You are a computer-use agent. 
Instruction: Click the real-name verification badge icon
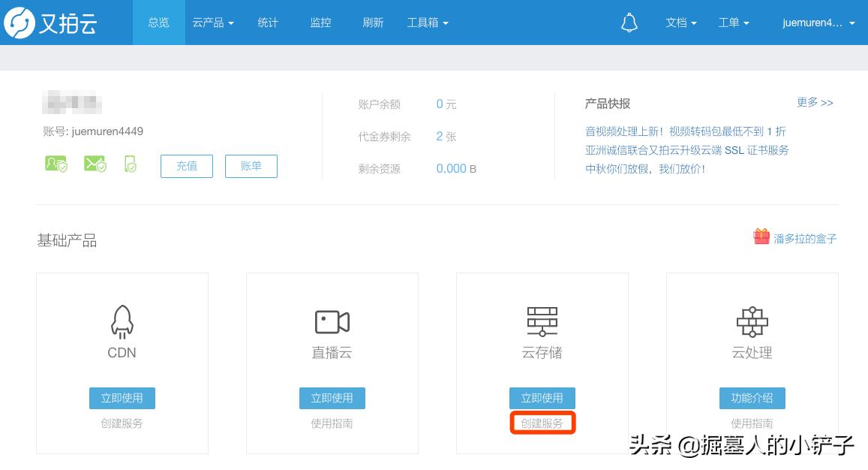(x=56, y=164)
